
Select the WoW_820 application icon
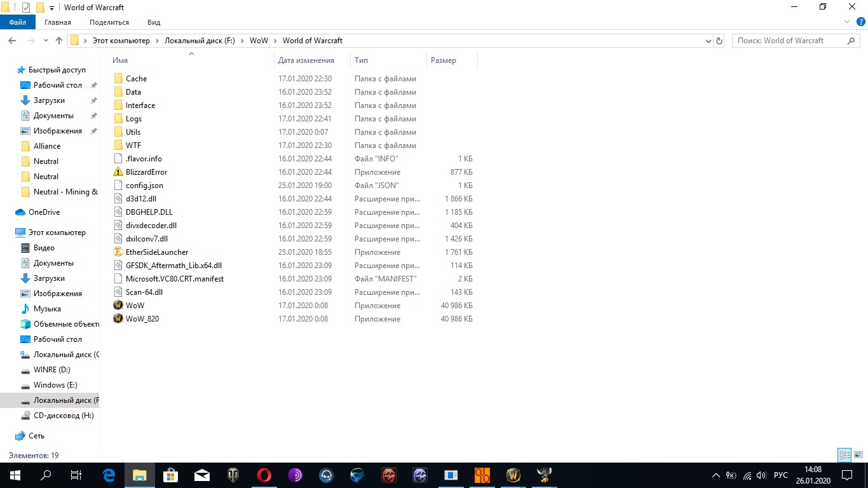[x=118, y=319]
